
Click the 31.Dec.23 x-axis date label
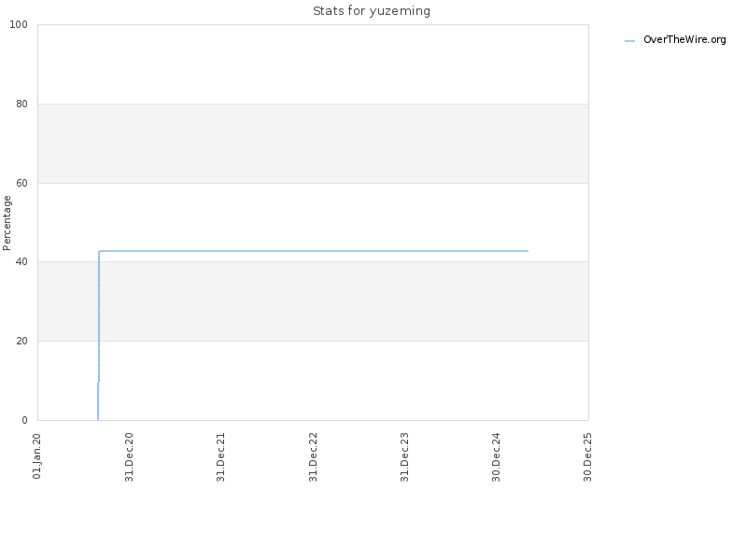(404, 456)
